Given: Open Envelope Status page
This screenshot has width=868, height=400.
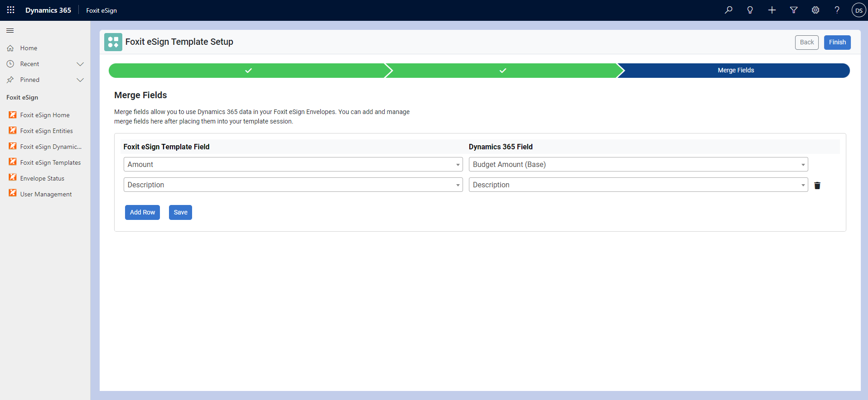Looking at the screenshot, I should pyautogui.click(x=42, y=178).
